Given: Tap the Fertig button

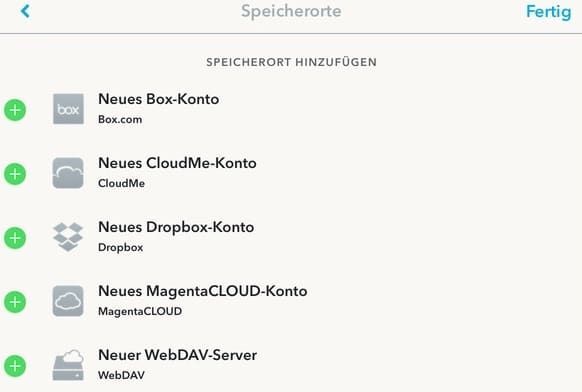Looking at the screenshot, I should point(549,12).
